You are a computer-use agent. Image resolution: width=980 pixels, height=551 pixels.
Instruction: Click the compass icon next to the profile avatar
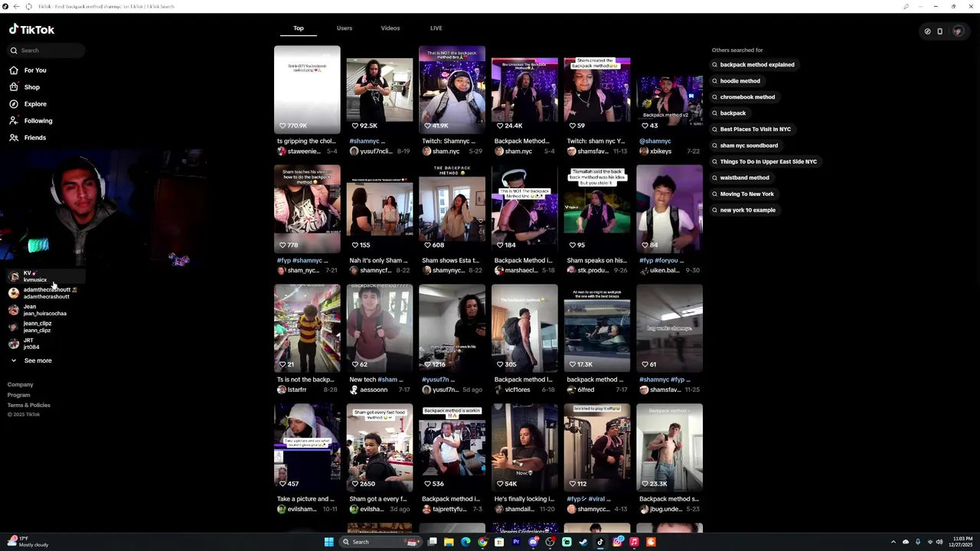coord(927,31)
